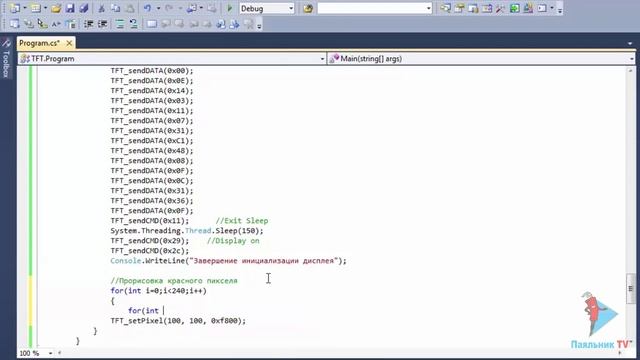Uncomment selected lines icon

pos(133,24)
